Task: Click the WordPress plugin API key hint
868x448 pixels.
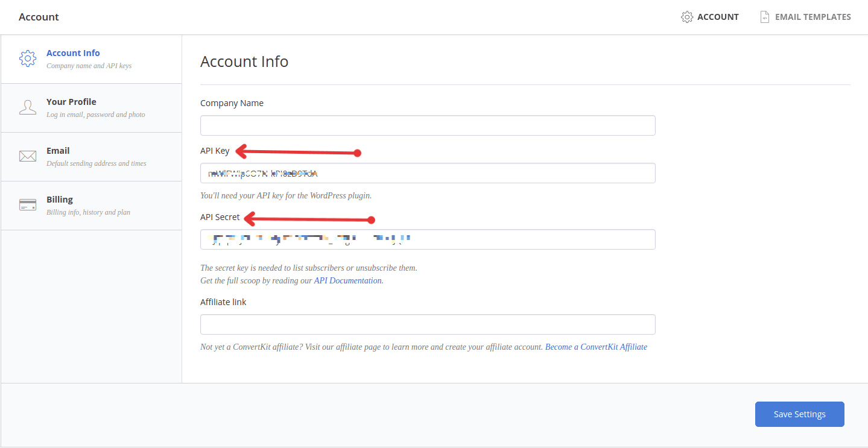Action: (x=286, y=195)
